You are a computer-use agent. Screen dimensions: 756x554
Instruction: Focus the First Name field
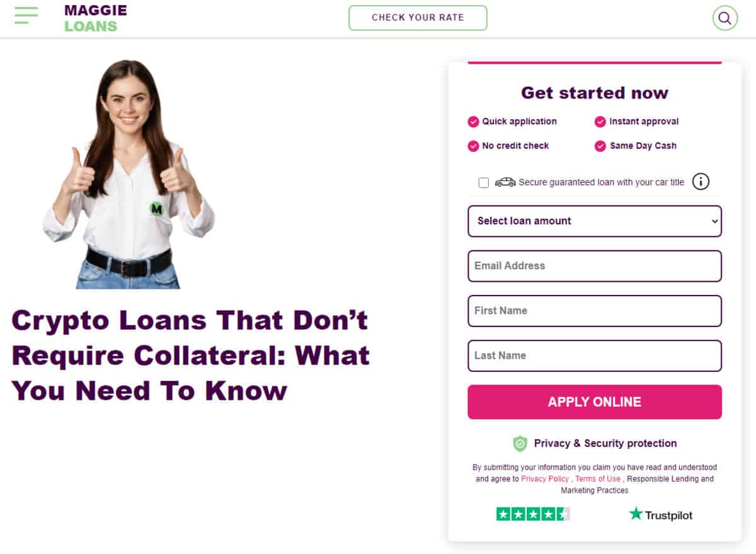coord(595,311)
